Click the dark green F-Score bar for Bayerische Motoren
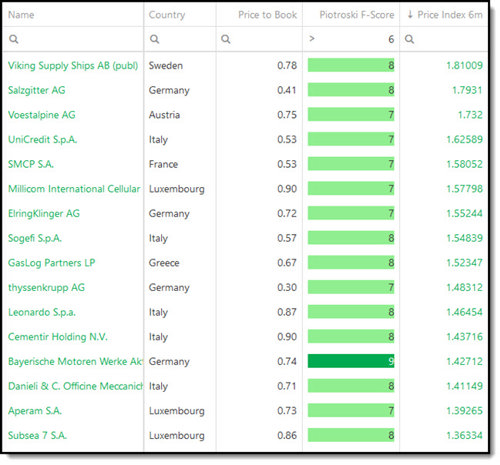Screen dimensions: 500x465 pyautogui.click(x=351, y=361)
